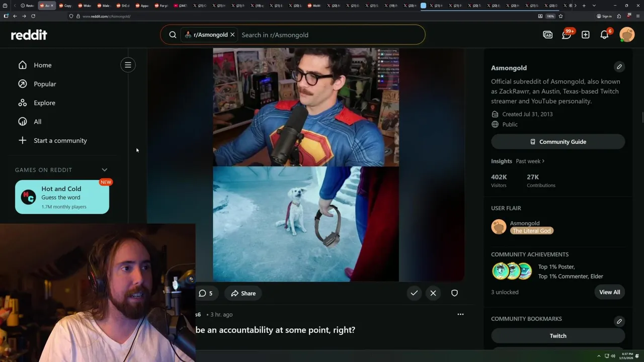Edit the community description pencil icon

coord(619,67)
